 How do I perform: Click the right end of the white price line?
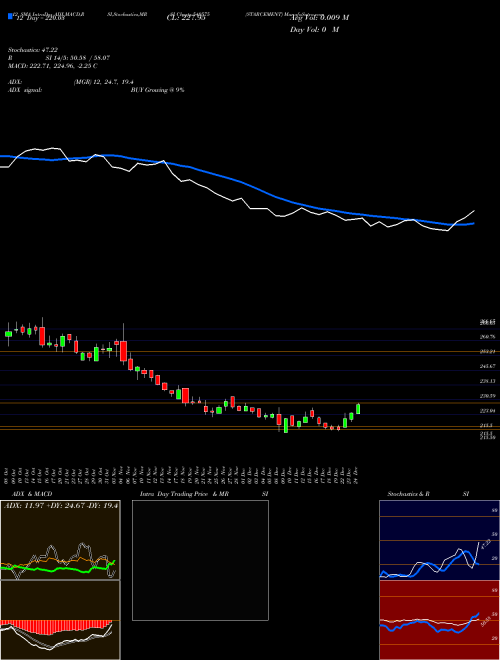pos(474,210)
